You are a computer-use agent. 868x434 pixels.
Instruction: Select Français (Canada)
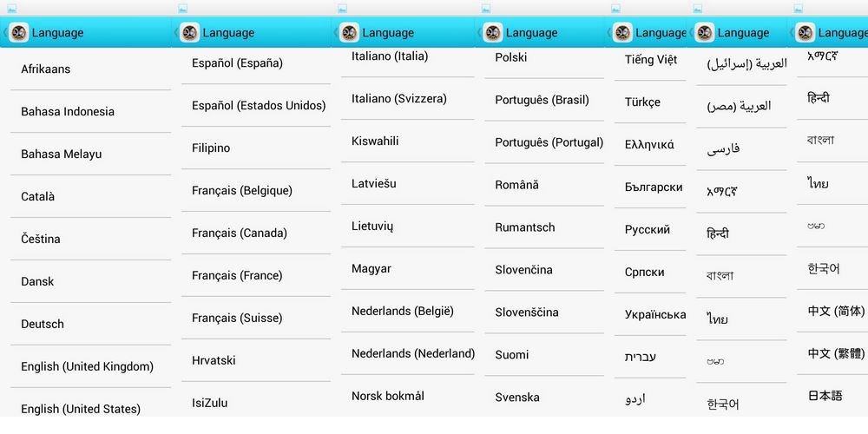256,233
